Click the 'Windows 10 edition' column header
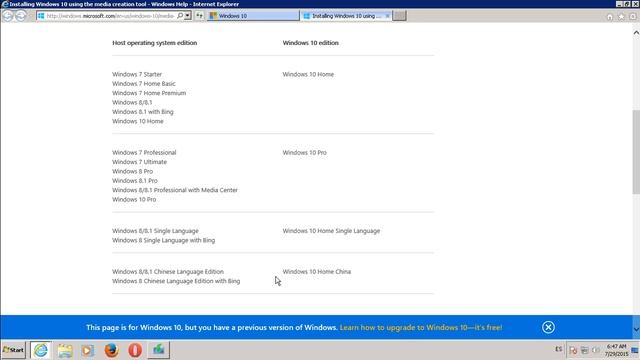The image size is (640, 360). coord(311,43)
